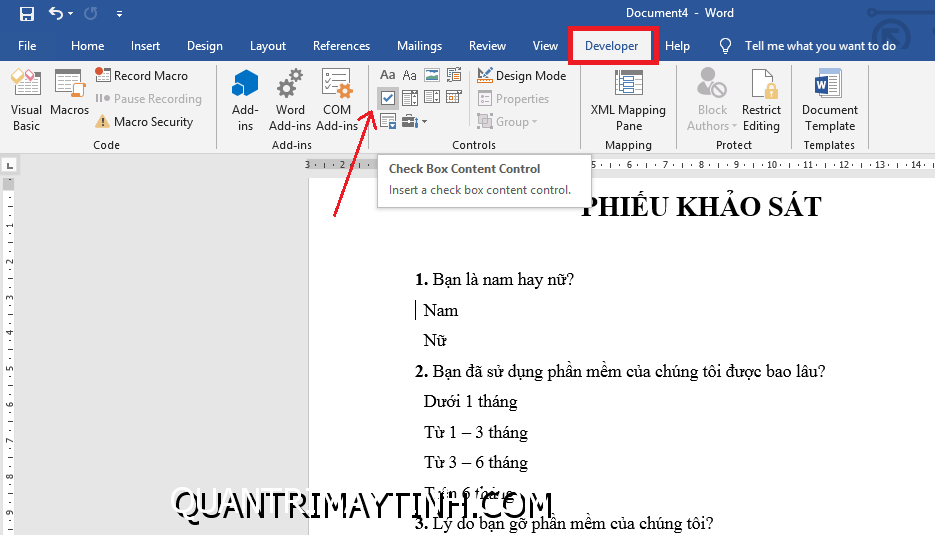The image size is (935, 535).
Task: Click the horizontal ruler above the page
Action: point(618,165)
